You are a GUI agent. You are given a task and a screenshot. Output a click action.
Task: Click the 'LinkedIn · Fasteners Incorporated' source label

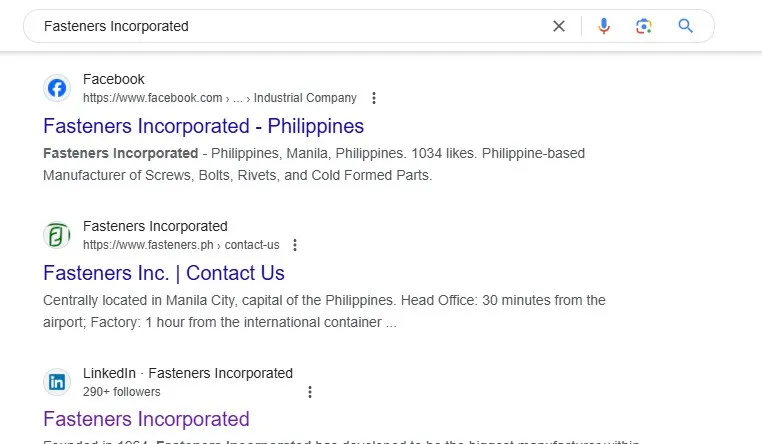[188, 373]
